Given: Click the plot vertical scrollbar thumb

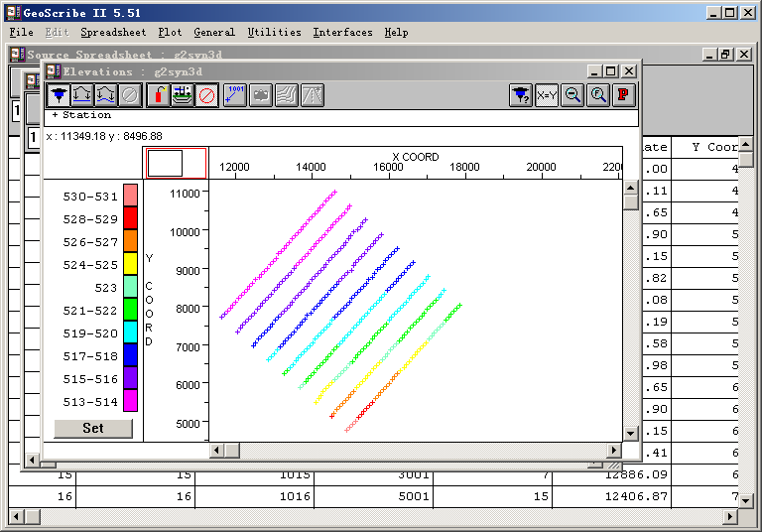Looking at the screenshot, I should [630, 202].
